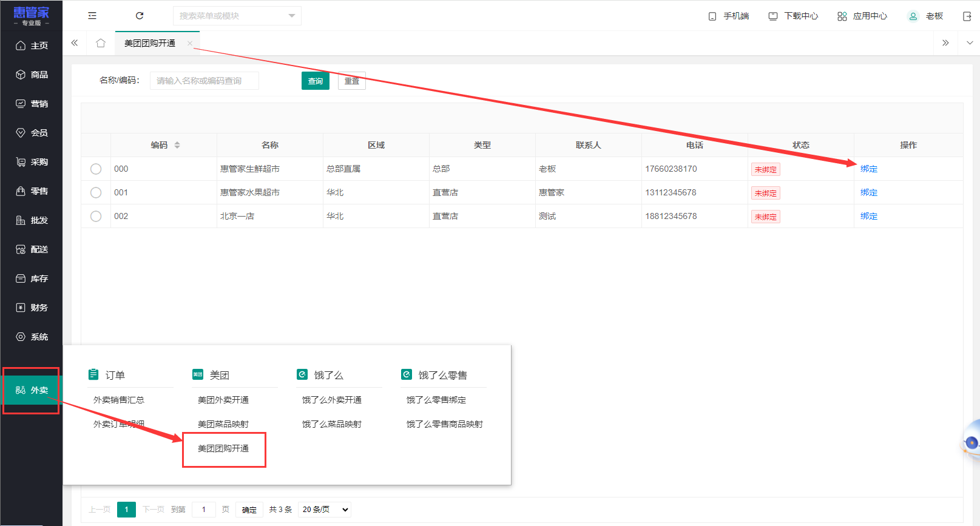Click the go-to page number input
Viewport: 980px width, 526px height.
coord(204,510)
